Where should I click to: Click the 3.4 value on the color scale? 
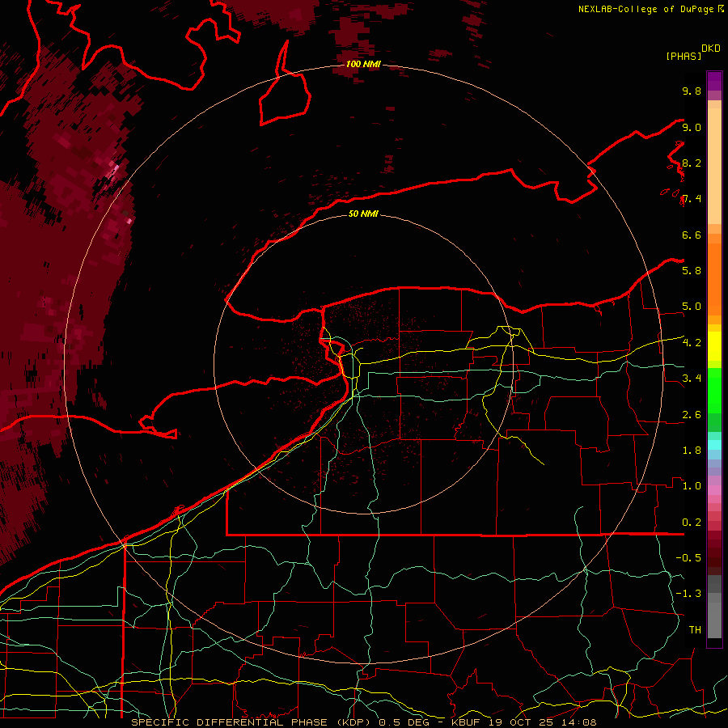click(692, 379)
